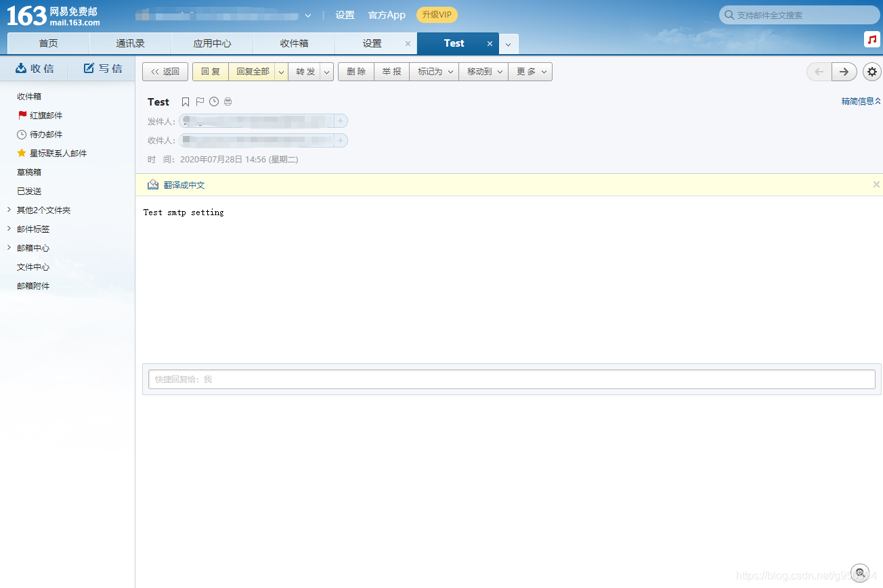
Task: Close the 设置 tab
Action: coord(408,43)
